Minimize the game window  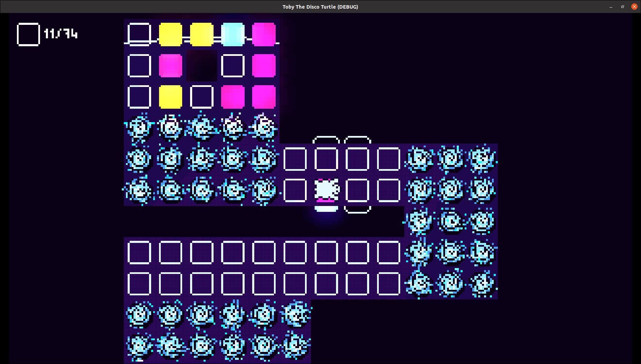coord(611,7)
